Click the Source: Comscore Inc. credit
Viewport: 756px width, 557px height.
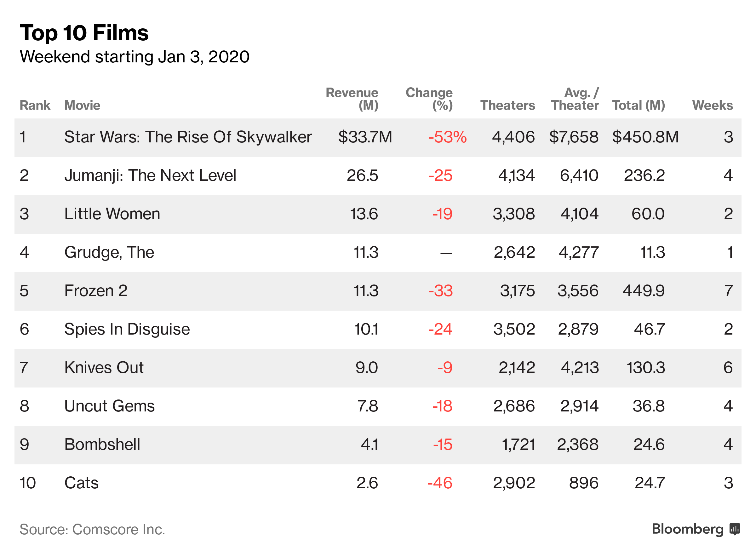(x=92, y=529)
